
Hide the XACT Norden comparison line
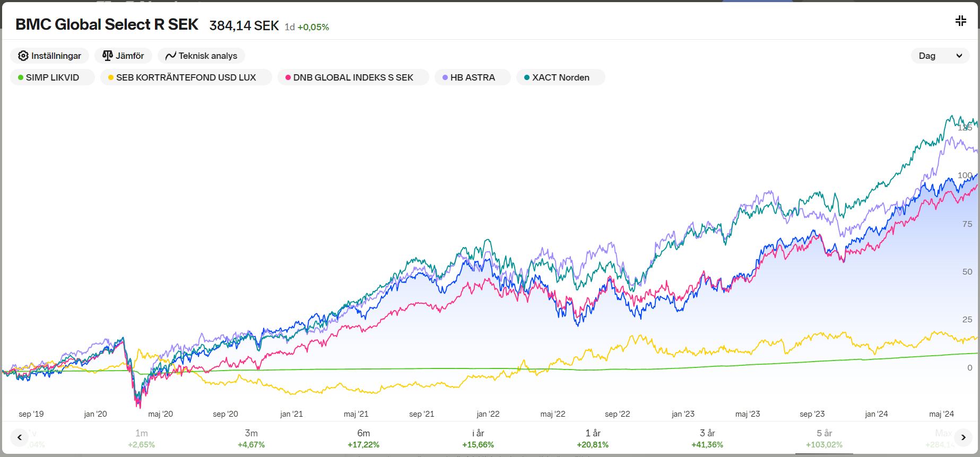coord(560,77)
